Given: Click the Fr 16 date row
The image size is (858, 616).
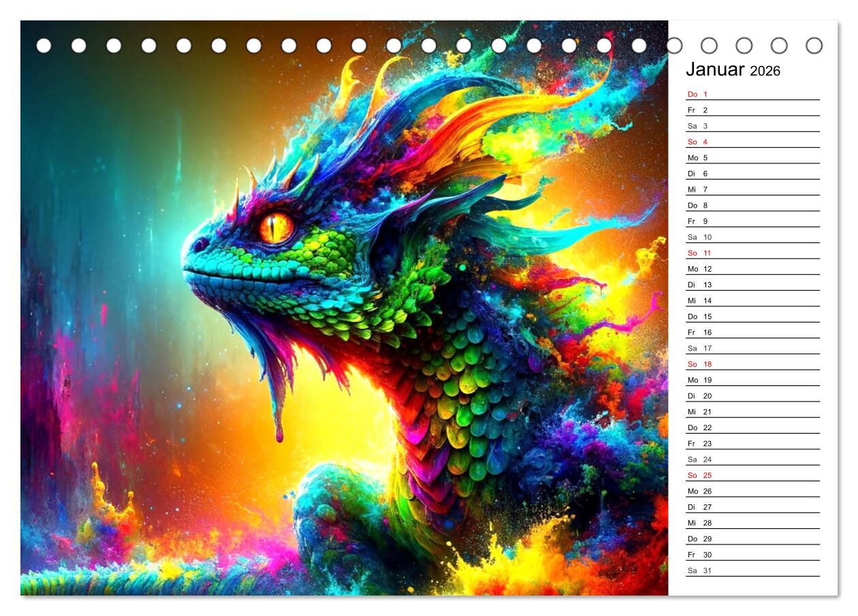Looking at the screenshot, I should (x=752, y=333).
